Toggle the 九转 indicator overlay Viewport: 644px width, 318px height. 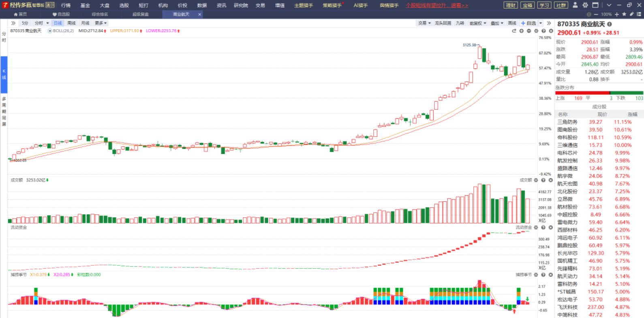coord(460,23)
